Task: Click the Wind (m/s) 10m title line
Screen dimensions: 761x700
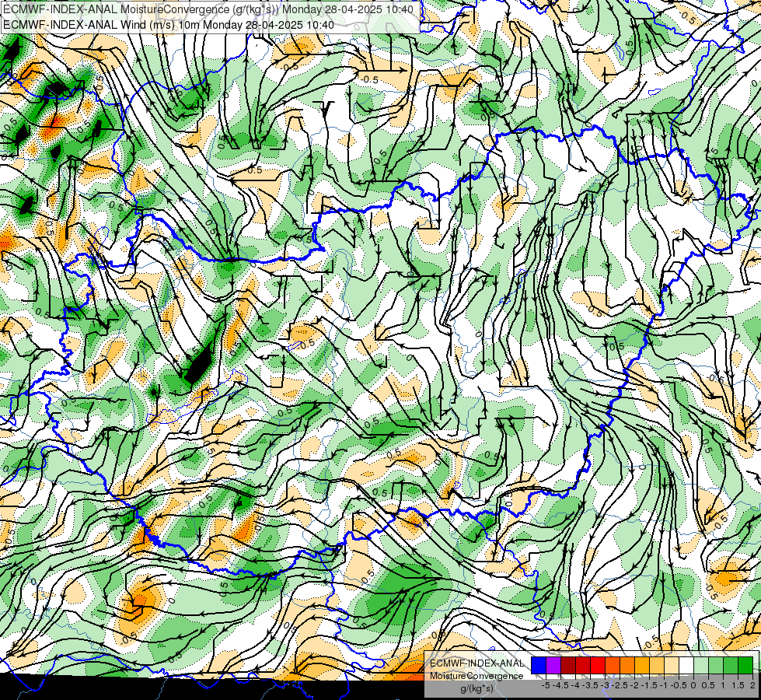Action: [x=169, y=24]
